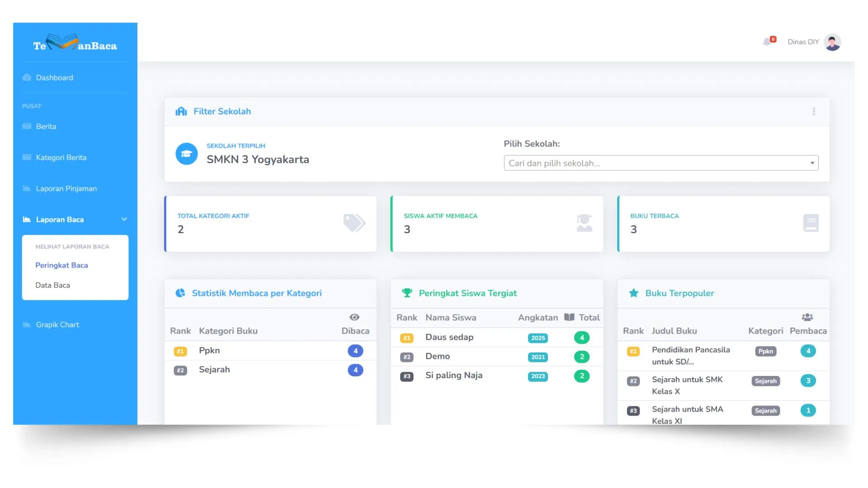
Task: Click the pie chart icon on Statistik Membaca
Action: click(x=181, y=293)
